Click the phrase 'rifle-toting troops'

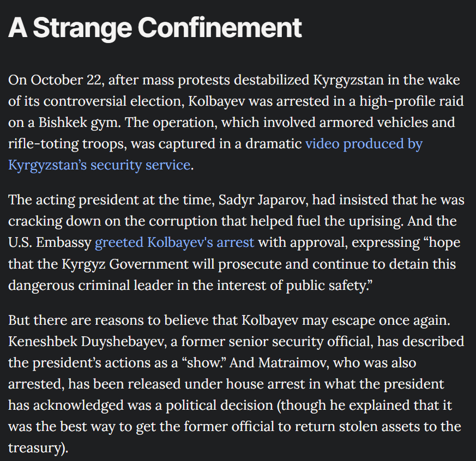tap(68, 144)
